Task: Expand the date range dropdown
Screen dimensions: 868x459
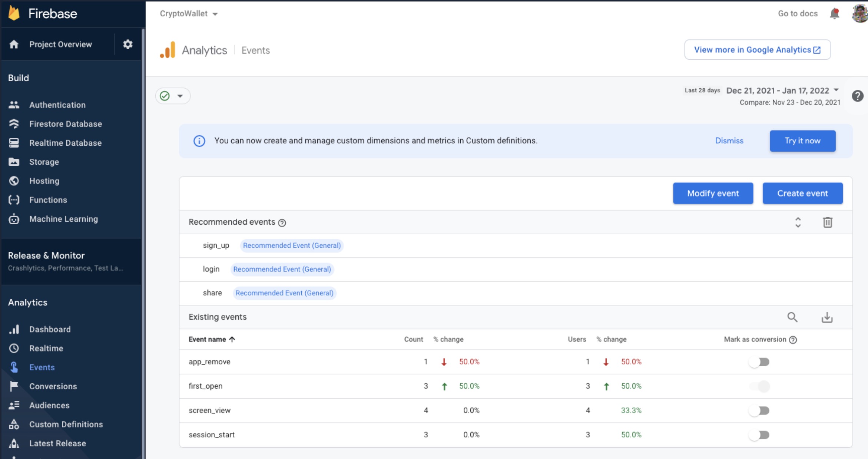Action: (836, 90)
